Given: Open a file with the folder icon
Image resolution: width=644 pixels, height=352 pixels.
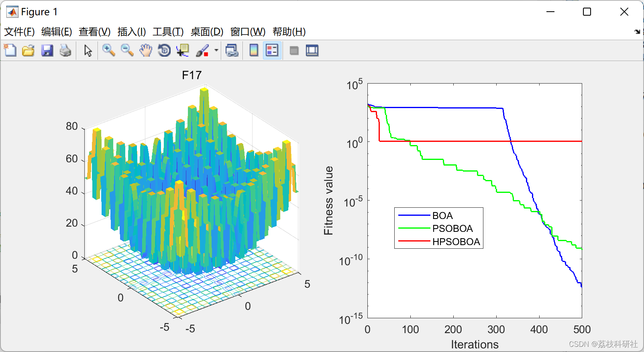Looking at the screenshot, I should coord(29,51).
